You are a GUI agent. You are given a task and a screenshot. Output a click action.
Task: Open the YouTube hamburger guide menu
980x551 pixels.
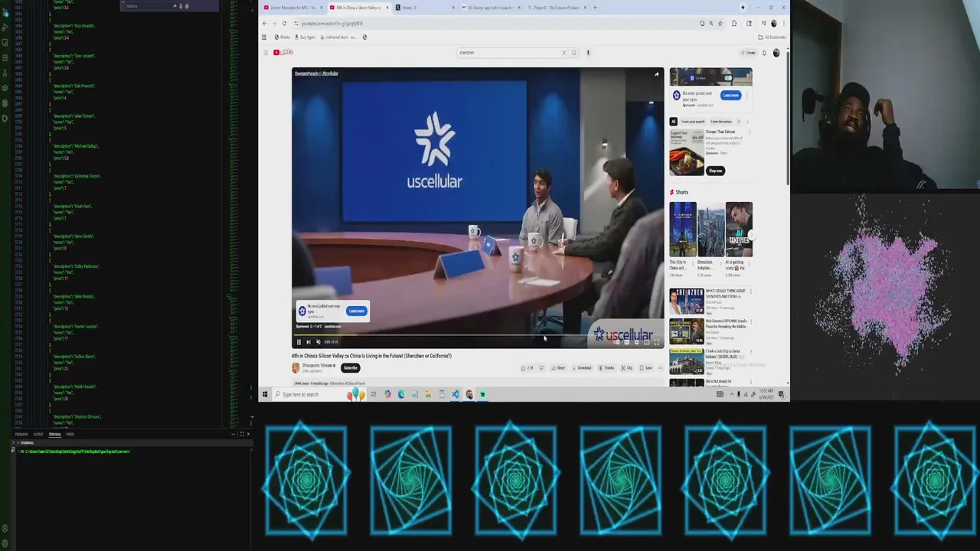pos(266,52)
